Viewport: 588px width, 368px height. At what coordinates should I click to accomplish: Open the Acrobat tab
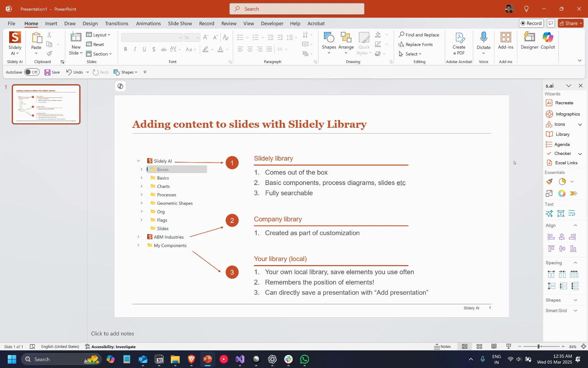(x=316, y=23)
